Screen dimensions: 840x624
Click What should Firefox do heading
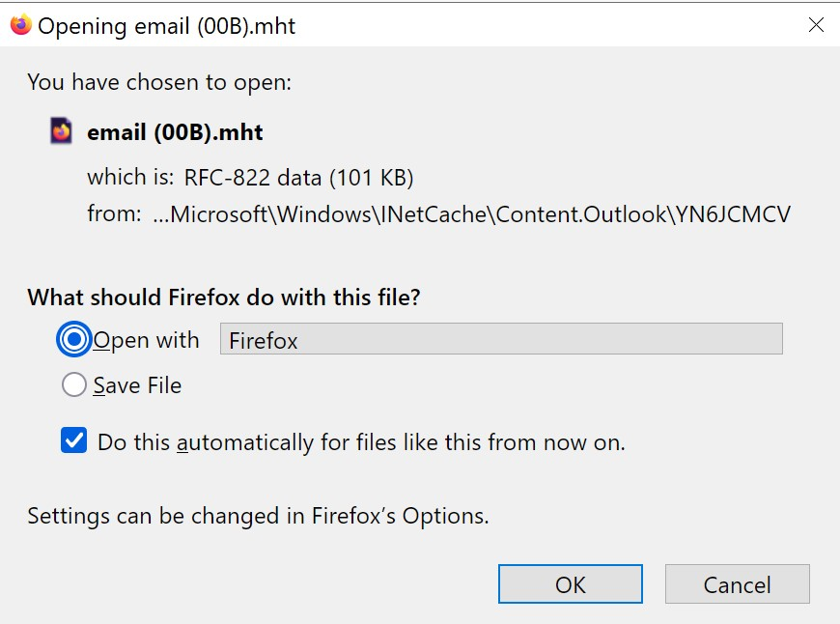click(x=224, y=297)
